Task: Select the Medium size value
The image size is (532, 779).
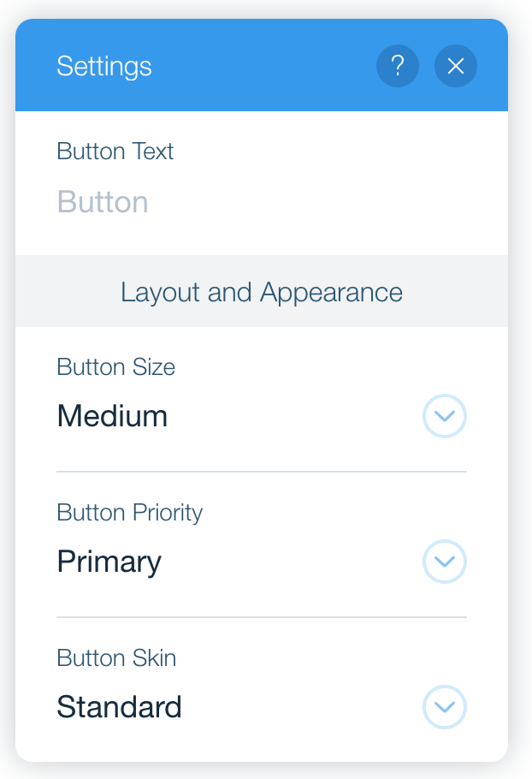Action: coord(112,416)
